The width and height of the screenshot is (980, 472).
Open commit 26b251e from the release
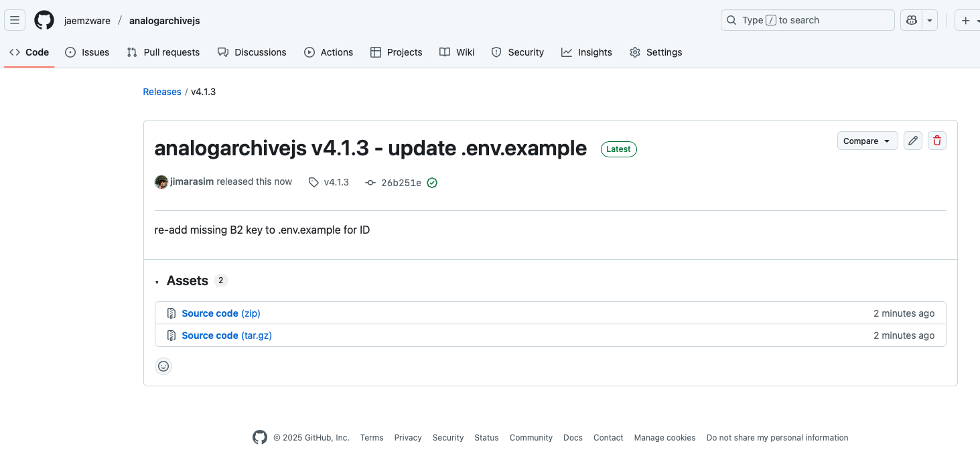401,182
